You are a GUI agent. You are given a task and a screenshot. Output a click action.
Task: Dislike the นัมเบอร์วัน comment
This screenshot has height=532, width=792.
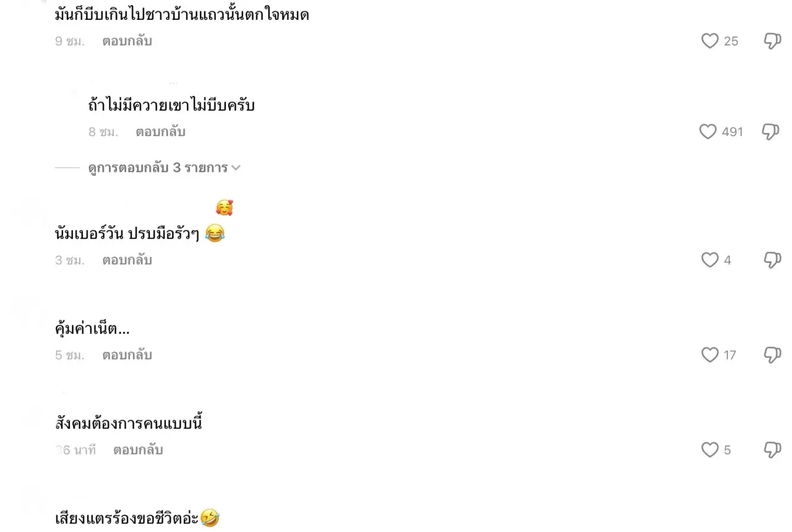point(773,260)
